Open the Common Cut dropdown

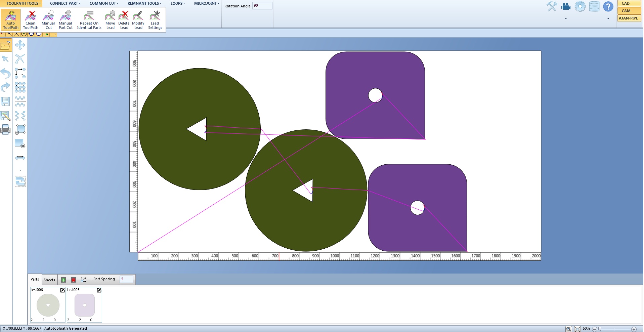tap(104, 3)
